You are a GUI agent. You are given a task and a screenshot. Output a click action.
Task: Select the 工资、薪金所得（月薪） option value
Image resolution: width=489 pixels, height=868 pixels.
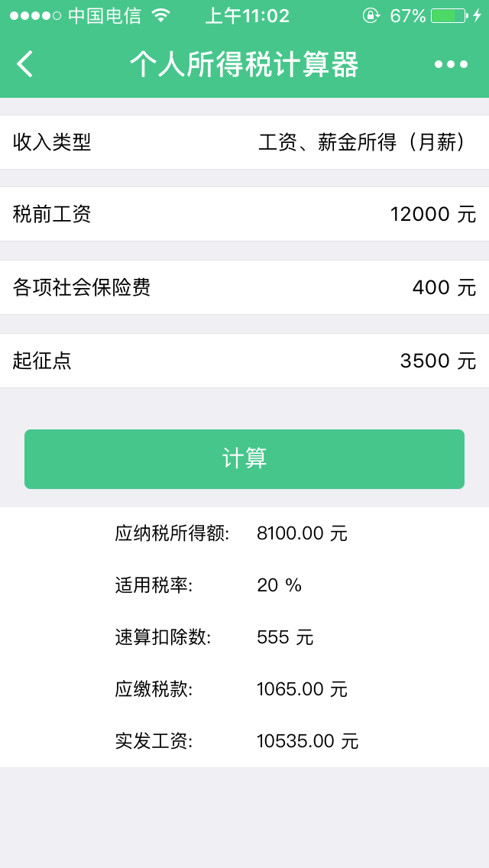point(367,142)
